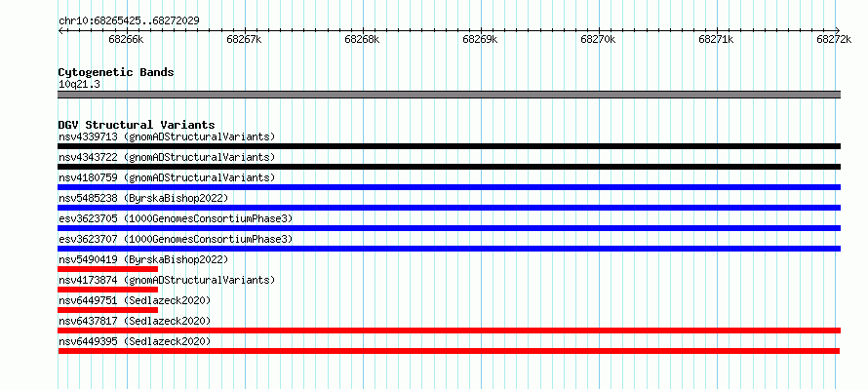Screen dimensions: 868x389
Task: Click the ruler's left arrowhead
Action: pyautogui.click(x=60, y=30)
